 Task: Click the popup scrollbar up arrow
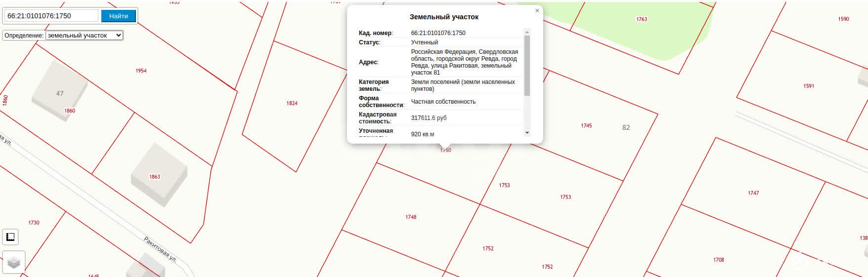pos(527,32)
